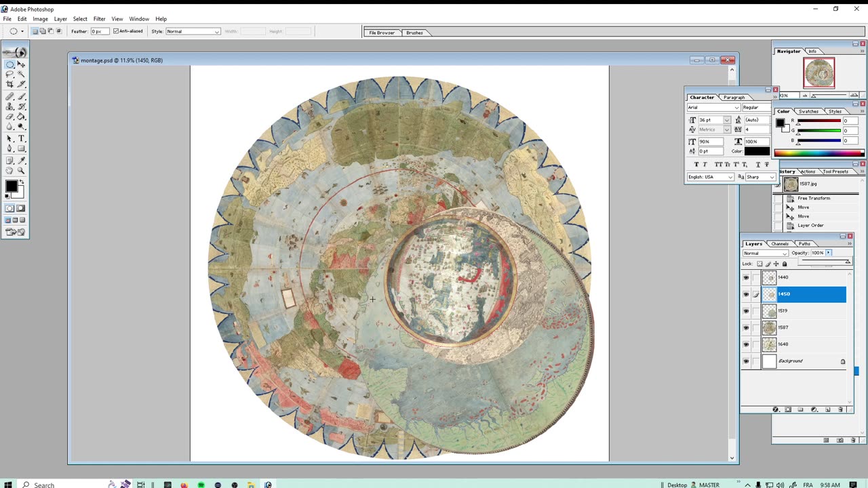Switch to the Channels tab

(x=780, y=243)
